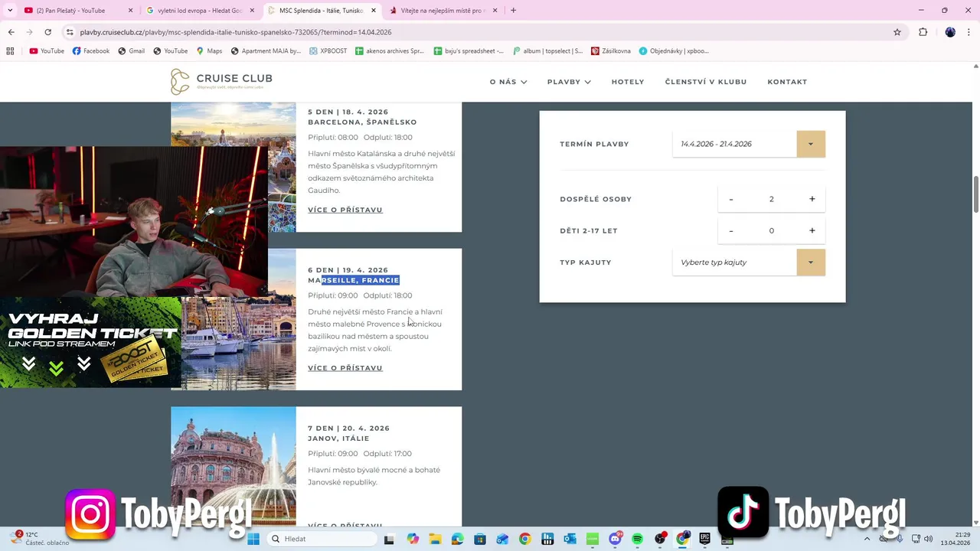Viewport: 980px width, 551px height.
Task: Open the Objednávky xpboo bookmark
Action: point(674,51)
